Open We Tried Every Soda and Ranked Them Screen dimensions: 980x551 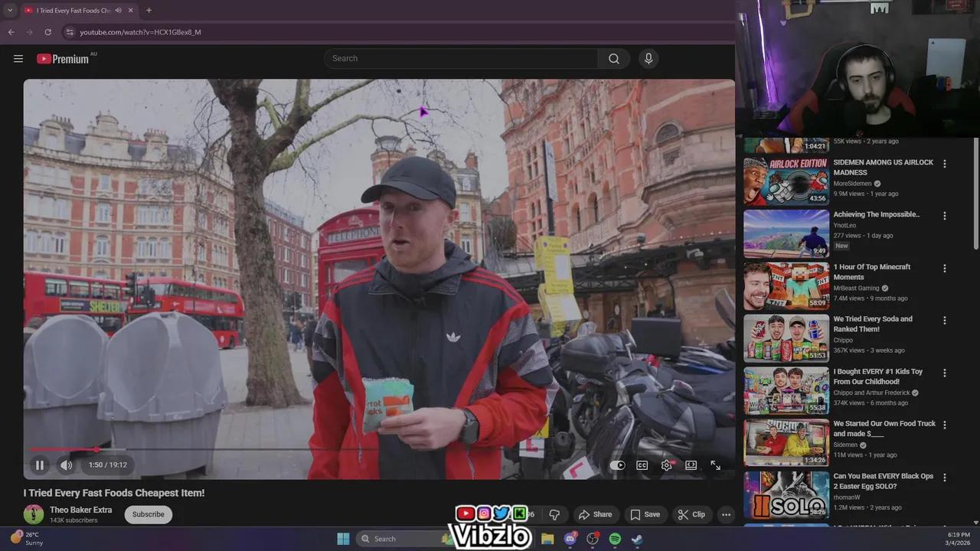pyautogui.click(x=873, y=324)
